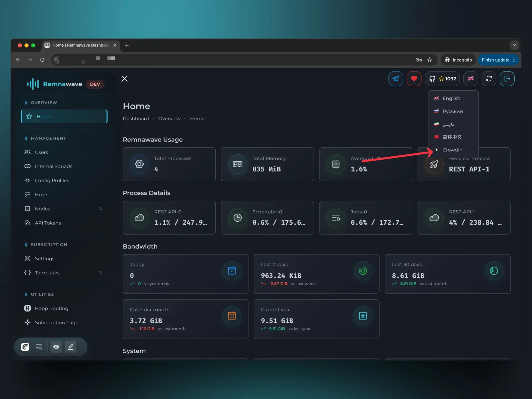Open the UK flag language dropdown
Screen dimensions: 532x399
470,79
